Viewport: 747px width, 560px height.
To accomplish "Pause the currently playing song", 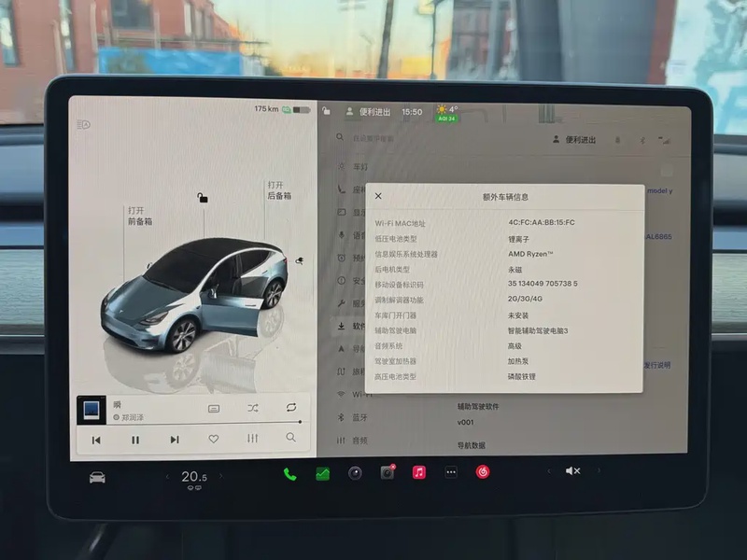I will point(135,439).
